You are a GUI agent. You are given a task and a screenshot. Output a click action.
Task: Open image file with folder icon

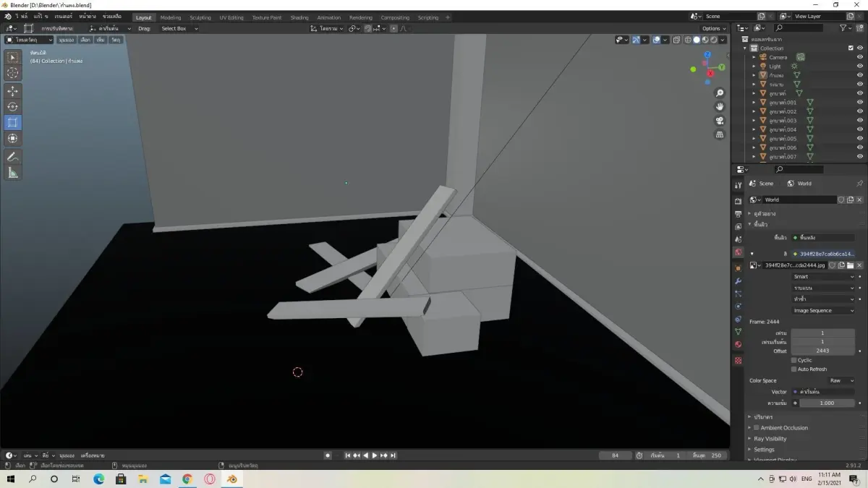(x=850, y=265)
